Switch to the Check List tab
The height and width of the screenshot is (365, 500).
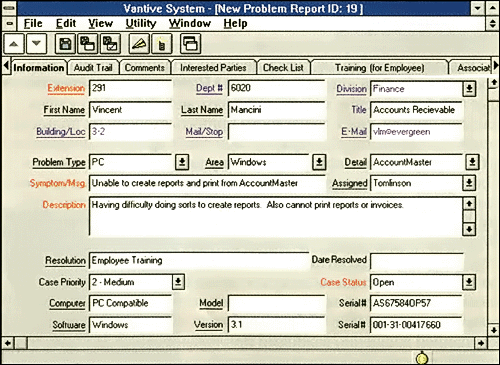pos(283,68)
